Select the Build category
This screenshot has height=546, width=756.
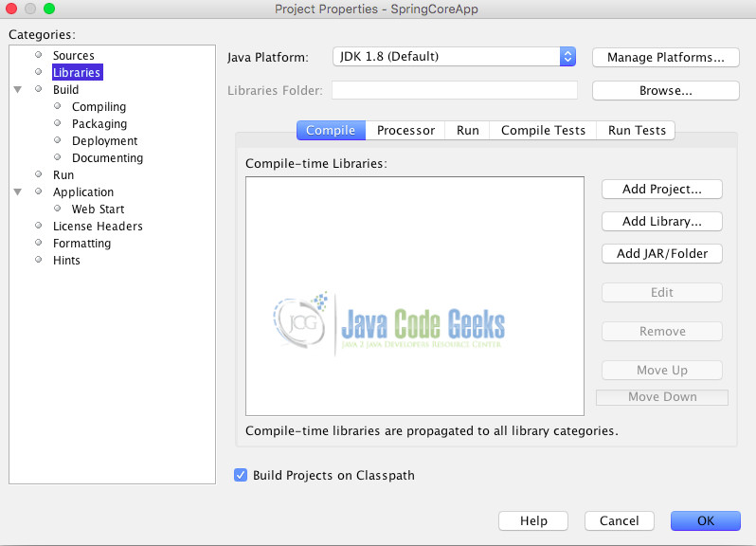tap(65, 90)
